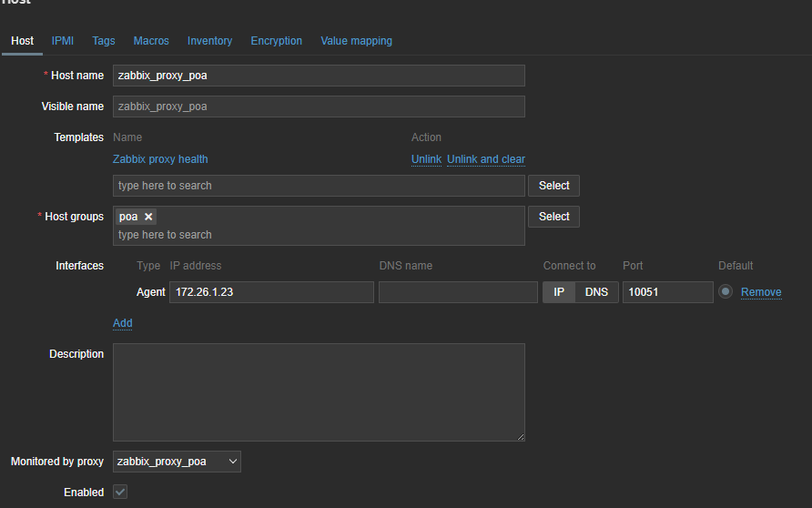Open the Monitored by proxy dropdown
The image size is (812, 508).
click(177, 462)
